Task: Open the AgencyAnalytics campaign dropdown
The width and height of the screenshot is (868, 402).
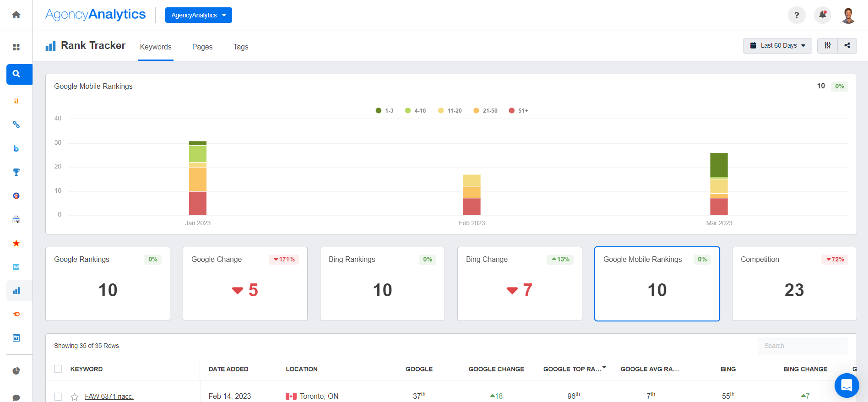Action: 199,15
